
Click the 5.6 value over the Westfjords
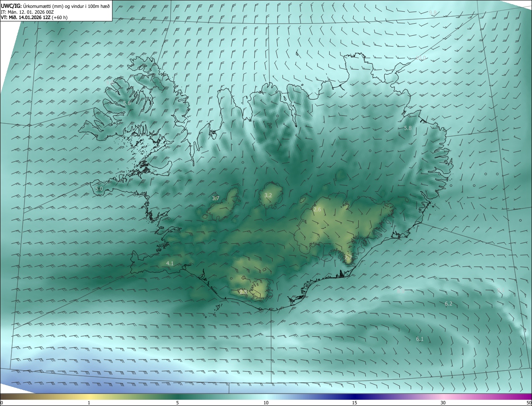click(127, 103)
